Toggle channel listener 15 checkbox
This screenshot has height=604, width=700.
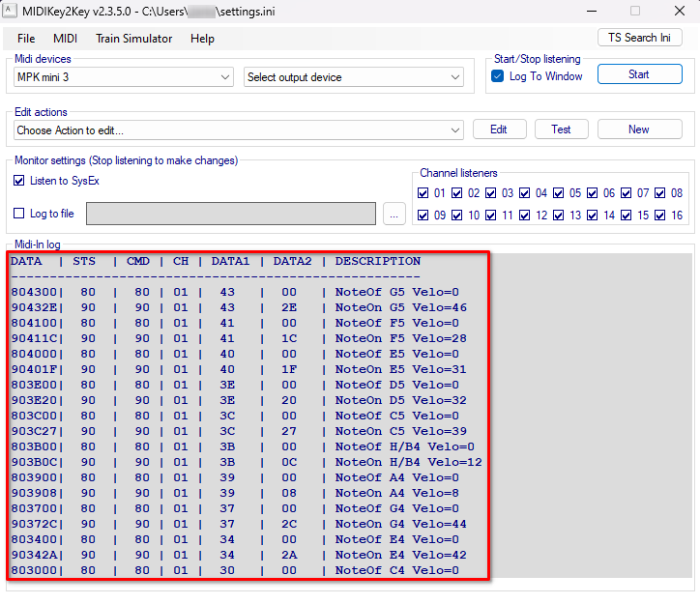pos(626,215)
